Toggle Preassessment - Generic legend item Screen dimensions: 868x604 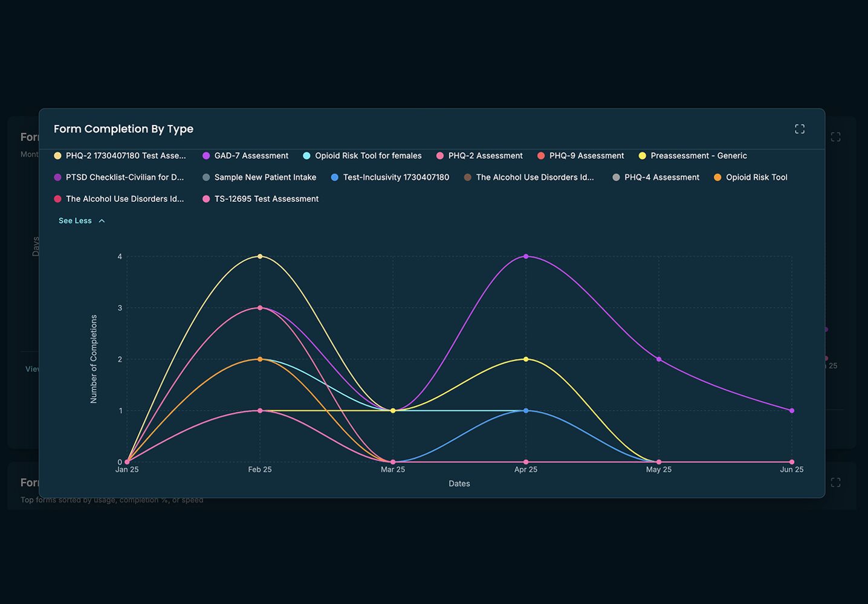tap(698, 156)
